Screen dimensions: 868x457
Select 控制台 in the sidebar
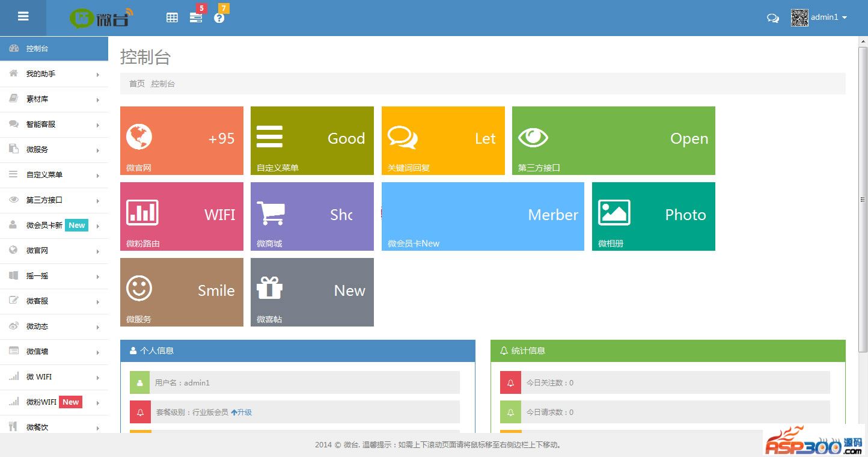pos(54,49)
